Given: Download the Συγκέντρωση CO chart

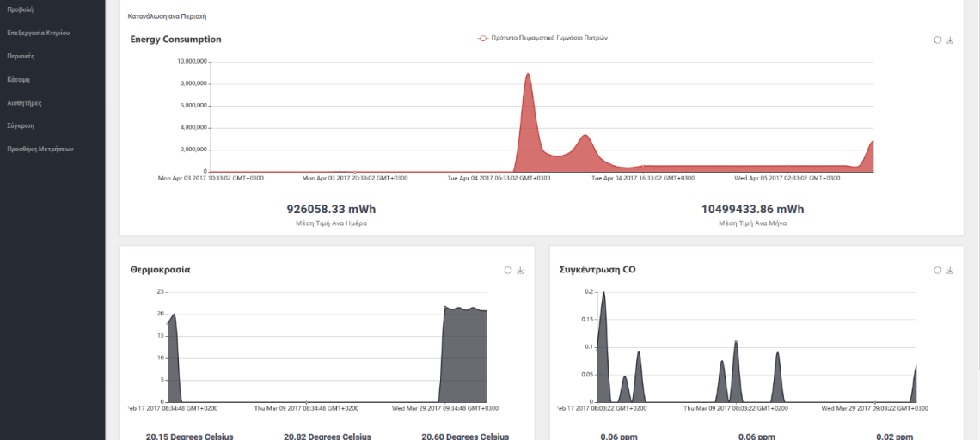Looking at the screenshot, I should pyautogui.click(x=950, y=270).
